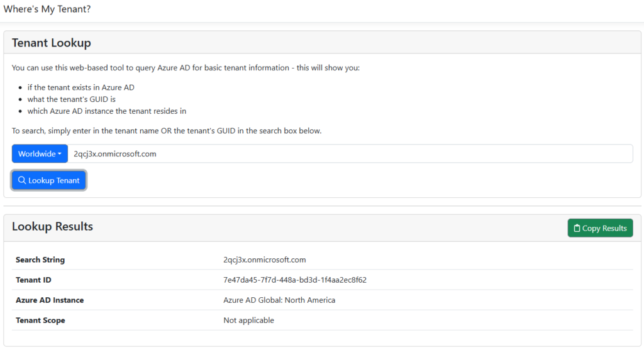Click the Lookup Results panel heading
The image size is (644, 350).
pyautogui.click(x=52, y=227)
